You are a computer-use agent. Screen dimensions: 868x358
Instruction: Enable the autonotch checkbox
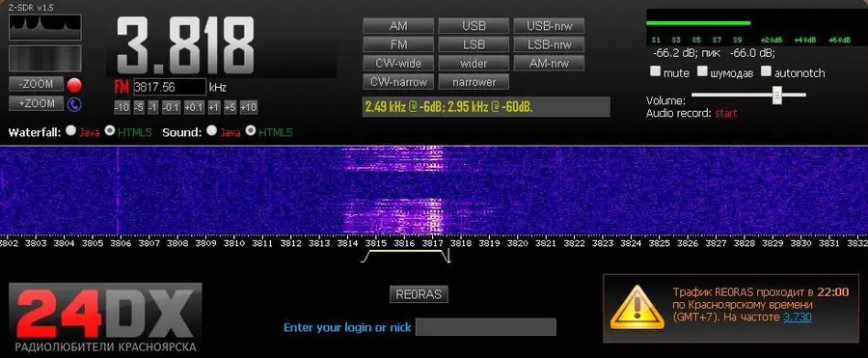[x=766, y=71]
